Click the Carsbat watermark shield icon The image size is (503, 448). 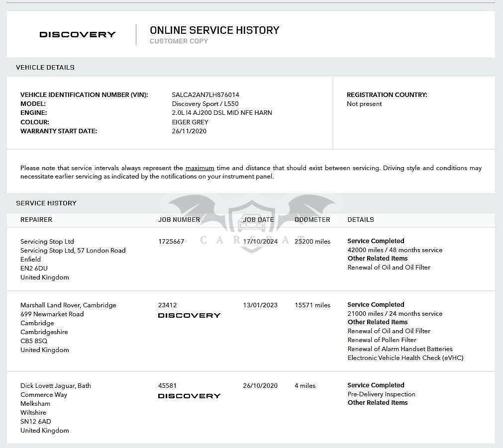[x=252, y=226]
